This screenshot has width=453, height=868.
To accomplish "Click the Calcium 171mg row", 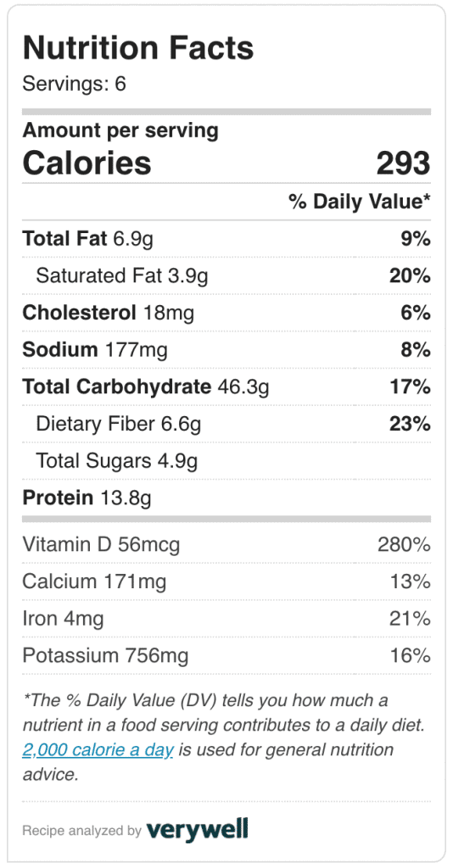I will click(226, 581).
